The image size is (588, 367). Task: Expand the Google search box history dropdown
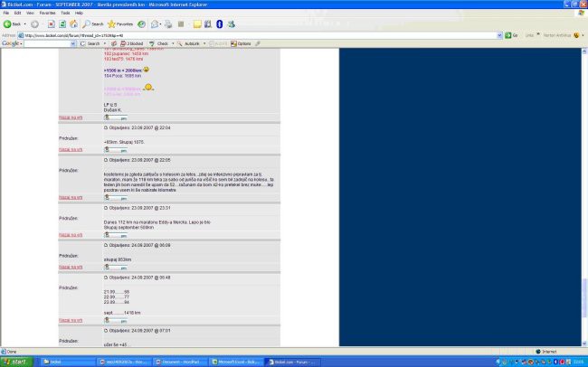[x=73, y=43]
